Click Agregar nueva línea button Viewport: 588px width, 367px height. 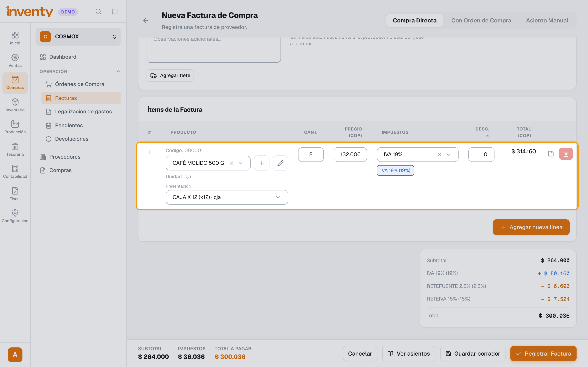531,227
